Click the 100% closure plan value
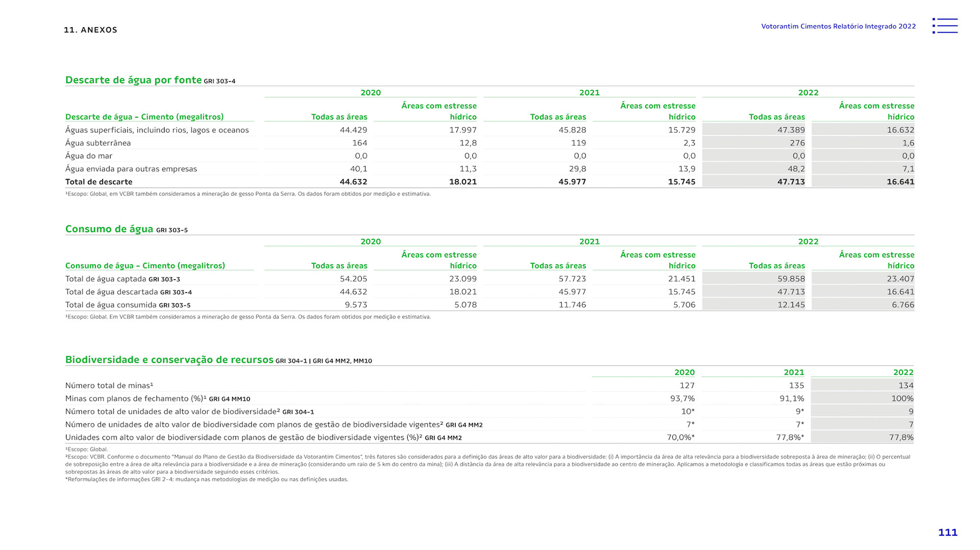 [902, 398]
